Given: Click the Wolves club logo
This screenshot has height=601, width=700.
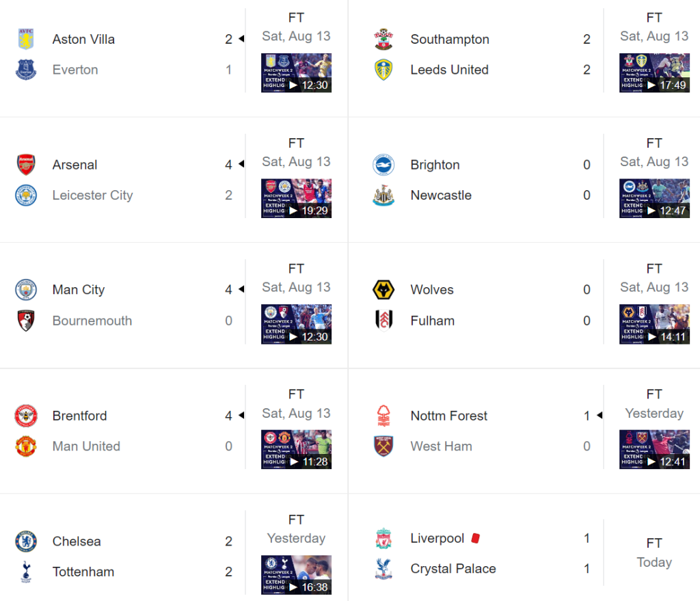Looking at the screenshot, I should pyautogui.click(x=383, y=290).
